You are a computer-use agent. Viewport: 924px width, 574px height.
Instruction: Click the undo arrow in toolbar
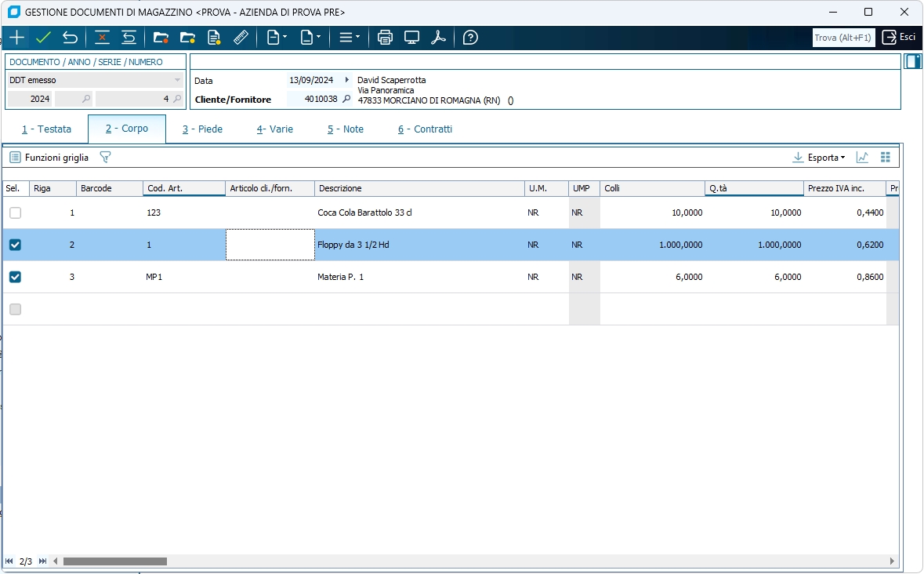[70, 38]
